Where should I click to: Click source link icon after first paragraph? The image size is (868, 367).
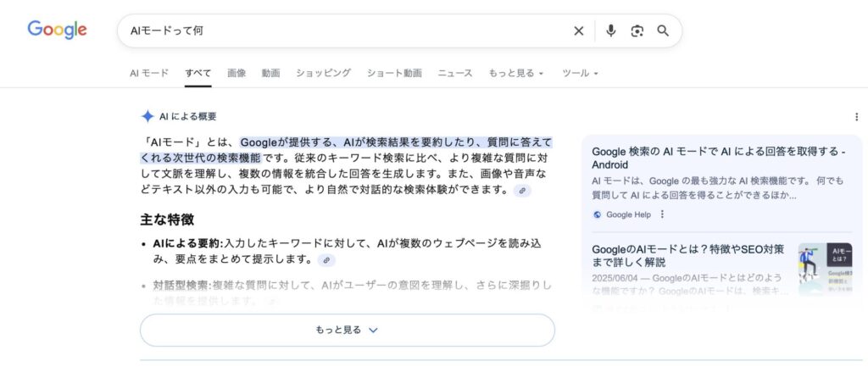(x=522, y=191)
